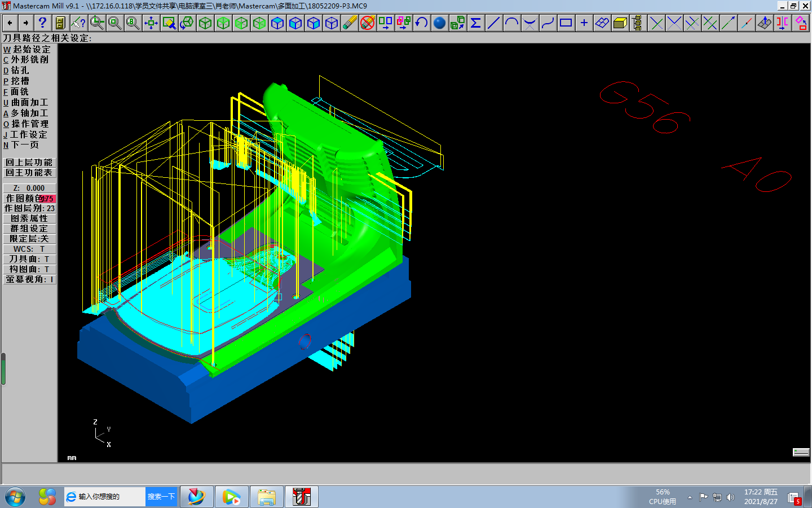Select D 钻孔 drill toolpath
The width and height of the screenshot is (812, 508).
tap(16, 71)
